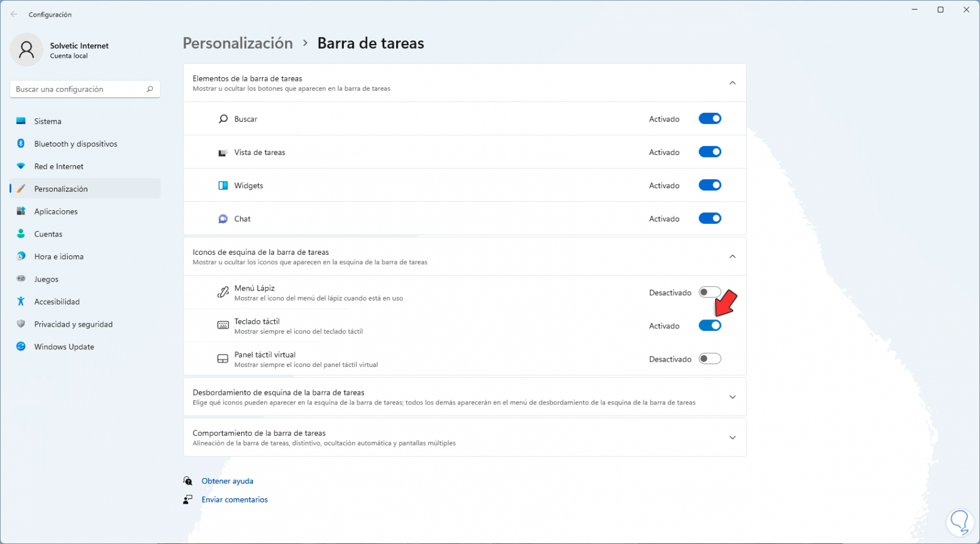Go back to Personalización breadcrumb
Screen dimensions: 980x544
238,43
